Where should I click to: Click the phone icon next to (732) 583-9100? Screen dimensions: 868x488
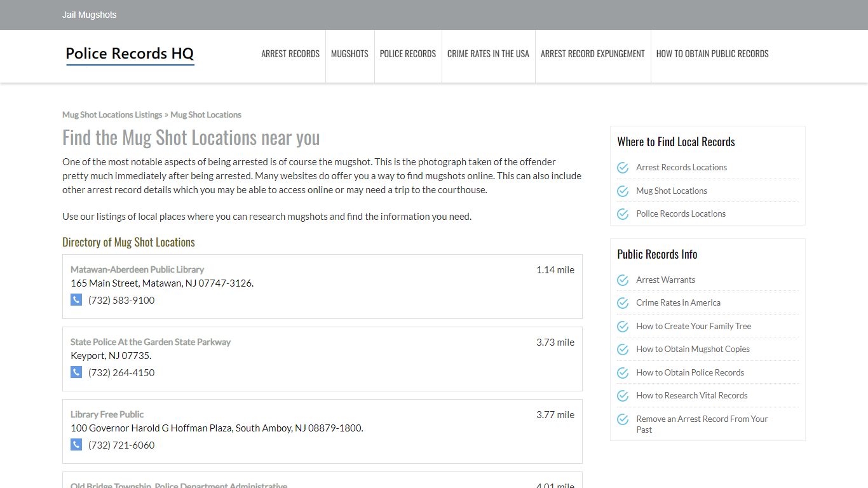pos(76,299)
